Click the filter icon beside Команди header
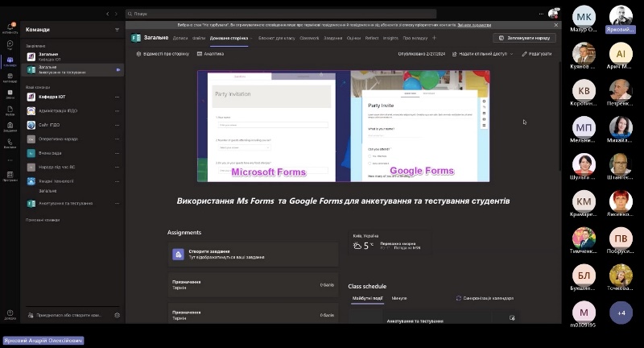644x348 pixels. 117,29
